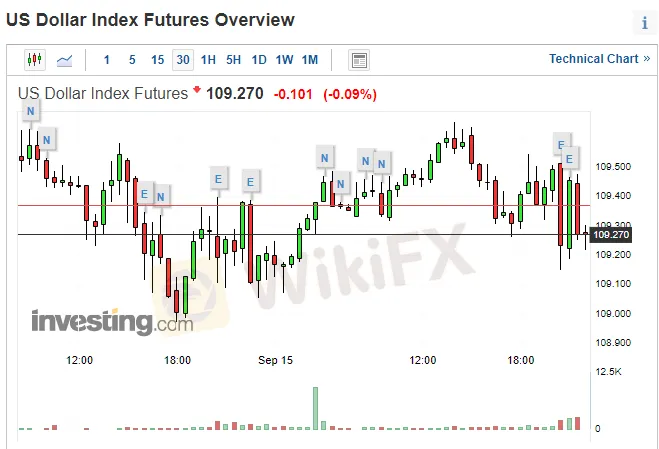This screenshot has height=449, width=659.
Task: Click the first N news marker
Action: click(x=31, y=111)
